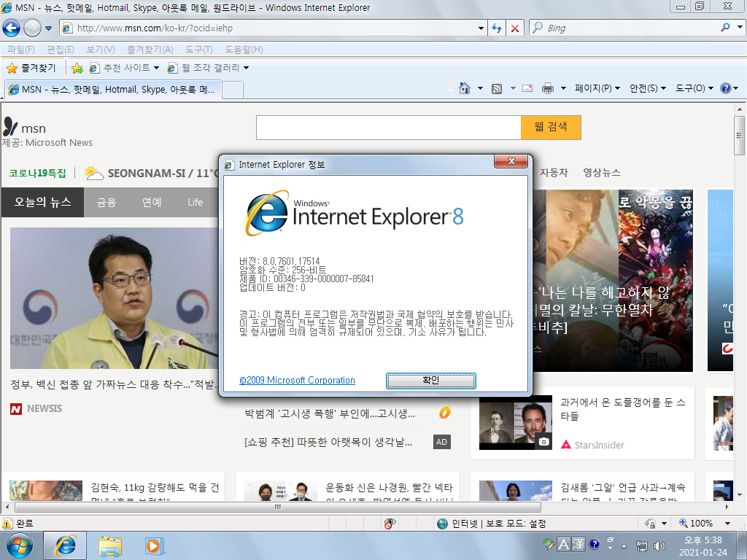Click the volume speaker tray icon

659,545
